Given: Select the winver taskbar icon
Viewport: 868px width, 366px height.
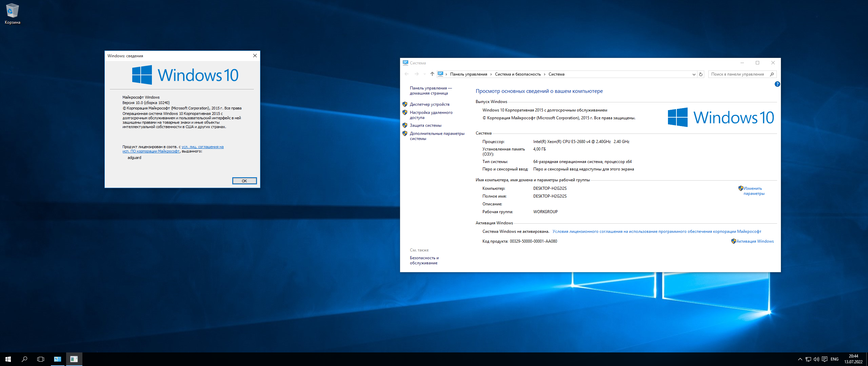Looking at the screenshot, I should (x=74, y=359).
